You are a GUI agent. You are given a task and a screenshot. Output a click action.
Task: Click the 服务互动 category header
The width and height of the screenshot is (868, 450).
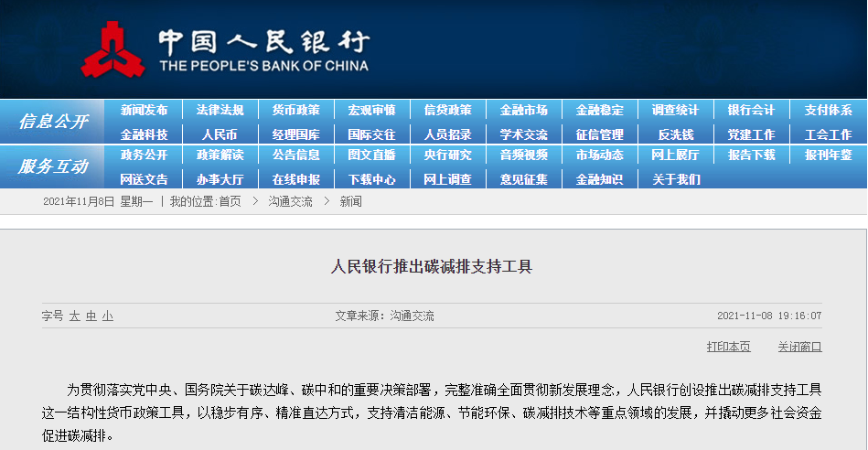click(x=52, y=166)
